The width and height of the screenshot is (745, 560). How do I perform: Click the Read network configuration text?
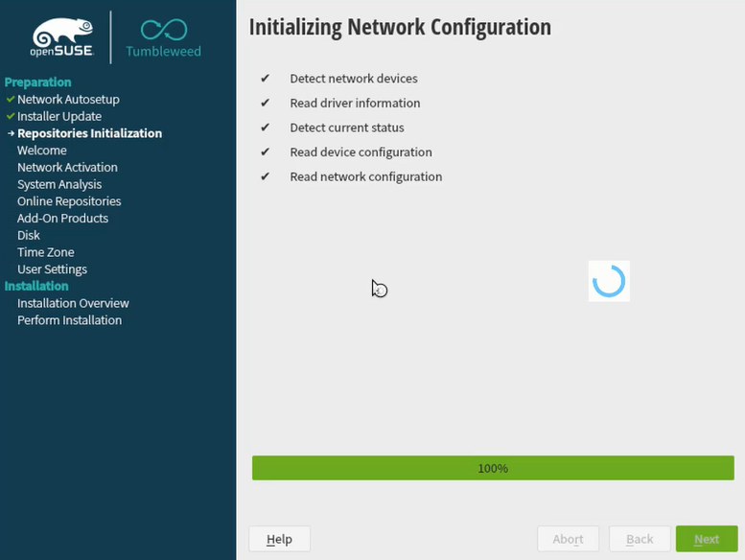[x=366, y=176]
